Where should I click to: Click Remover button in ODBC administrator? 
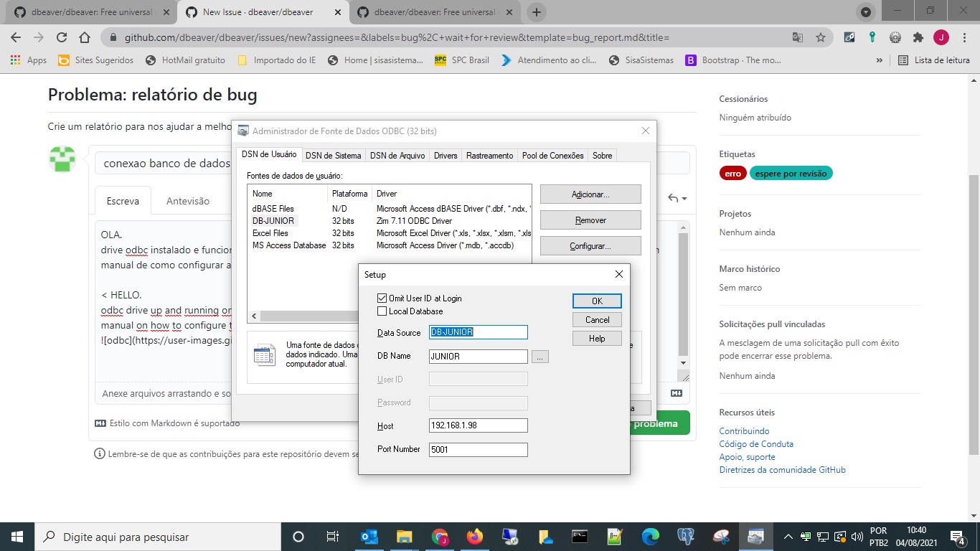coord(590,220)
